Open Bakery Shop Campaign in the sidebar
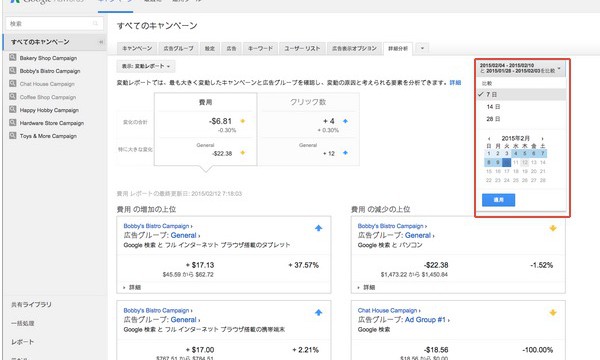The height and width of the screenshot is (360, 600). [48, 58]
